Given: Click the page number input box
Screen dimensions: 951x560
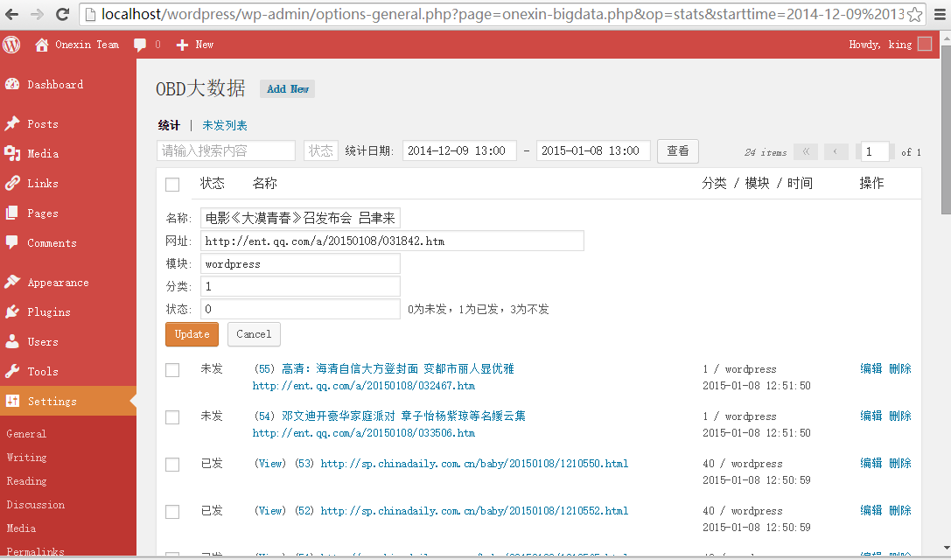Looking at the screenshot, I should pos(875,151).
